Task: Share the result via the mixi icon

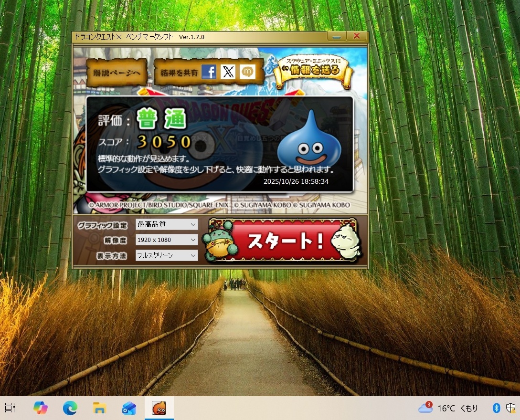Action: (247, 72)
